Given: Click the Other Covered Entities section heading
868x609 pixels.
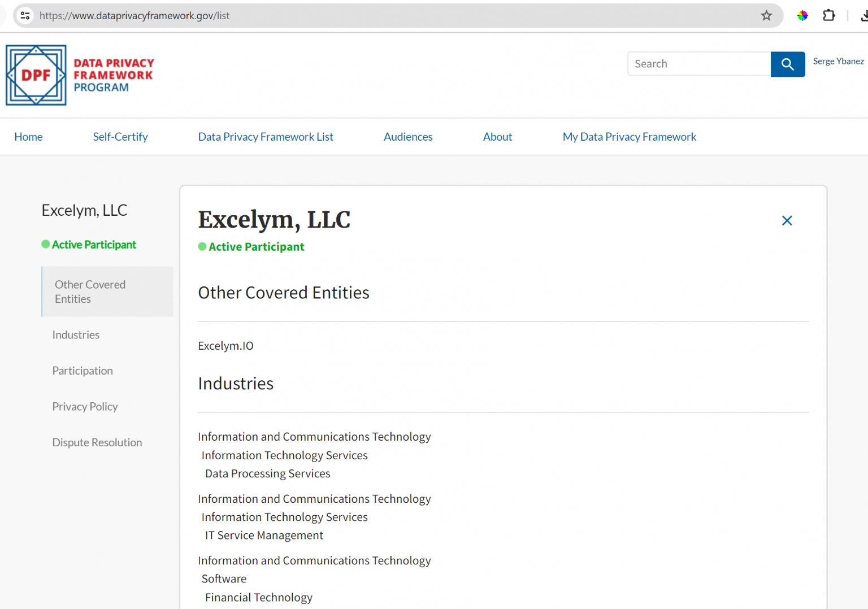Looking at the screenshot, I should coord(284,293).
